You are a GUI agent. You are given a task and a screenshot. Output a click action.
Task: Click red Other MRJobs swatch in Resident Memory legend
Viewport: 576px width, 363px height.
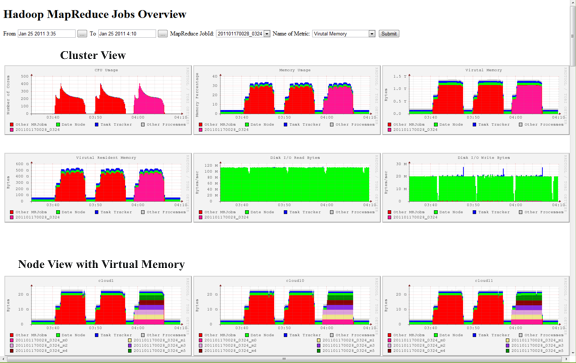click(12, 212)
